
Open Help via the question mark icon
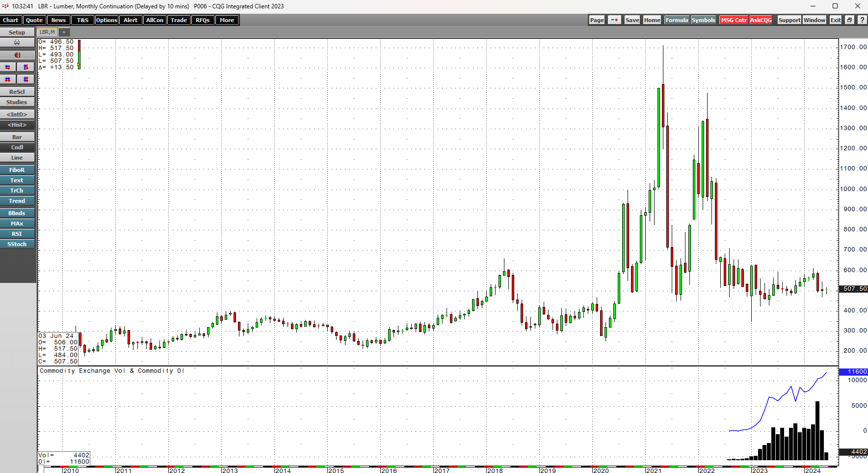coord(863,20)
